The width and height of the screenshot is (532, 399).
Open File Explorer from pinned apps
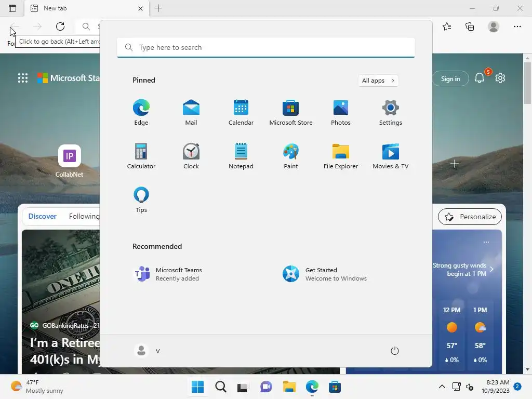341,156
